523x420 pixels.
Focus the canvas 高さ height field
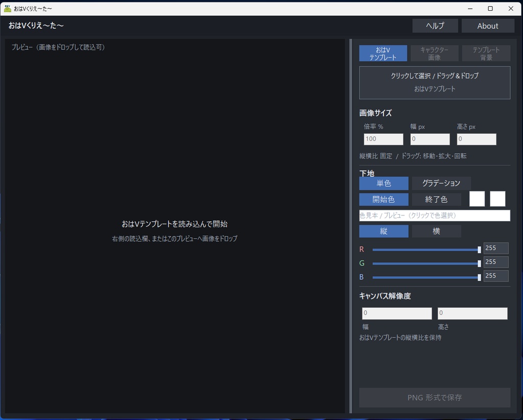coord(472,313)
